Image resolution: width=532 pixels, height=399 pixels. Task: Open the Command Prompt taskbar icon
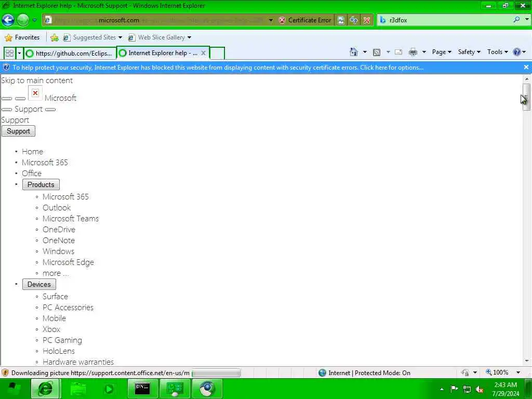[x=142, y=389]
